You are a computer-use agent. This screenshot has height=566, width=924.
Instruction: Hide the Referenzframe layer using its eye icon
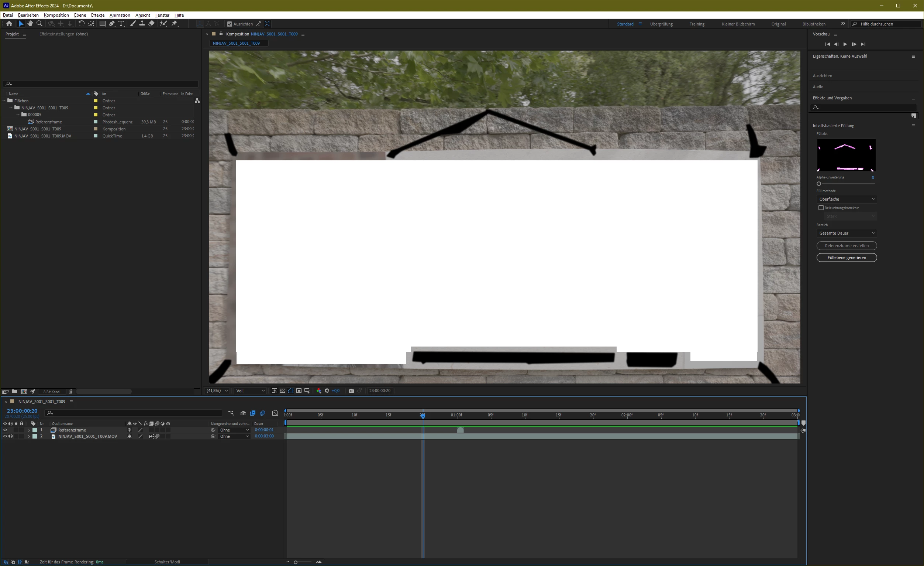tap(5, 430)
